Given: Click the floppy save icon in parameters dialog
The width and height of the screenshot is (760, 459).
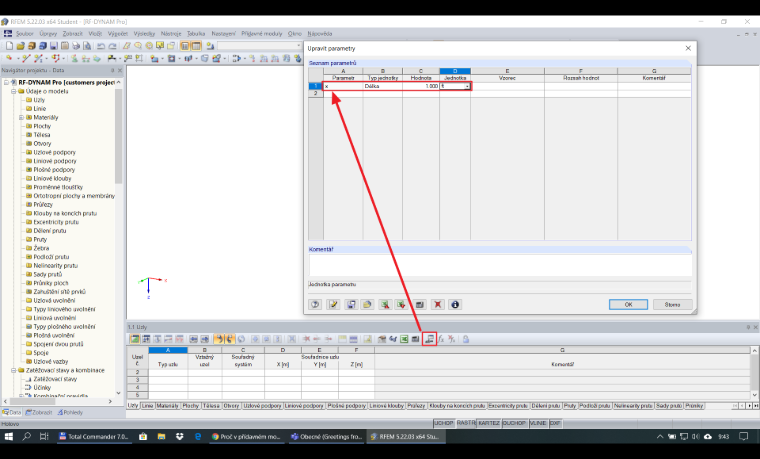Looking at the screenshot, I should 351,304.
